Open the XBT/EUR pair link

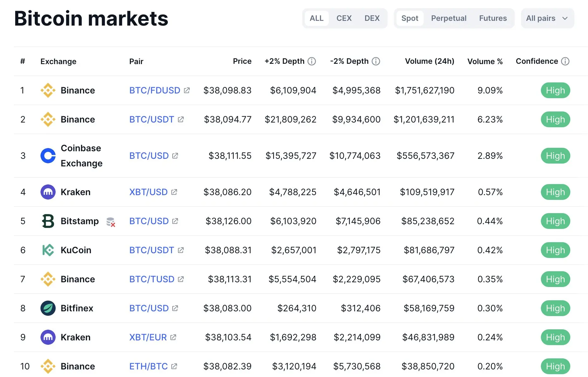click(x=148, y=337)
